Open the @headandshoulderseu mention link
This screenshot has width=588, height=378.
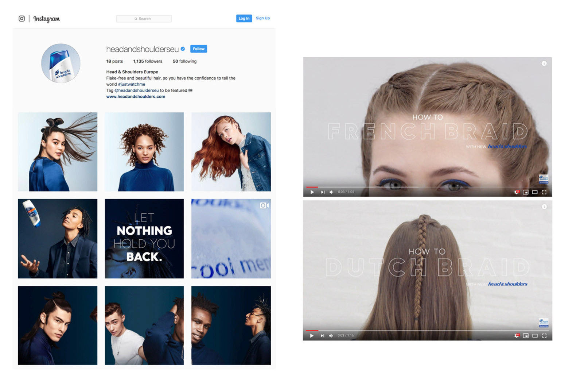coord(137,90)
